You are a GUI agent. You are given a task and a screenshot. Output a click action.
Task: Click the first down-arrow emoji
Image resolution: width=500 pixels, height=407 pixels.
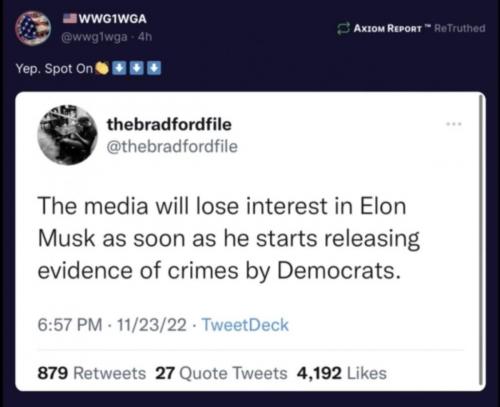[x=119, y=68]
